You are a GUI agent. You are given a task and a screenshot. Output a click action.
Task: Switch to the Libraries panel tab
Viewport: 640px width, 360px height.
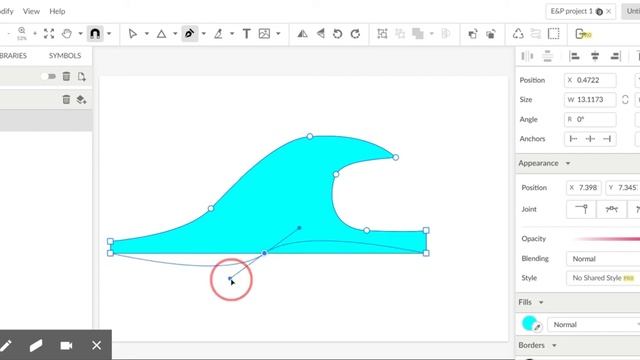click(12, 56)
